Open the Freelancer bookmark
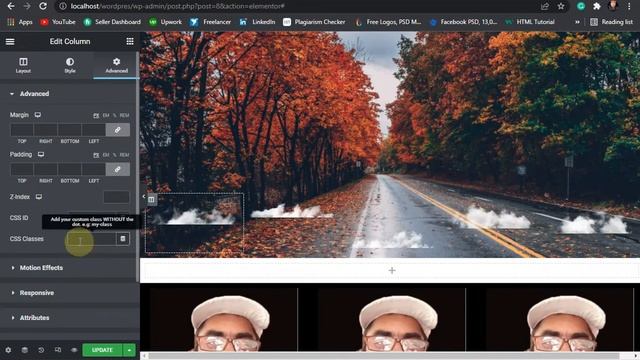640x360 pixels. (x=211, y=22)
